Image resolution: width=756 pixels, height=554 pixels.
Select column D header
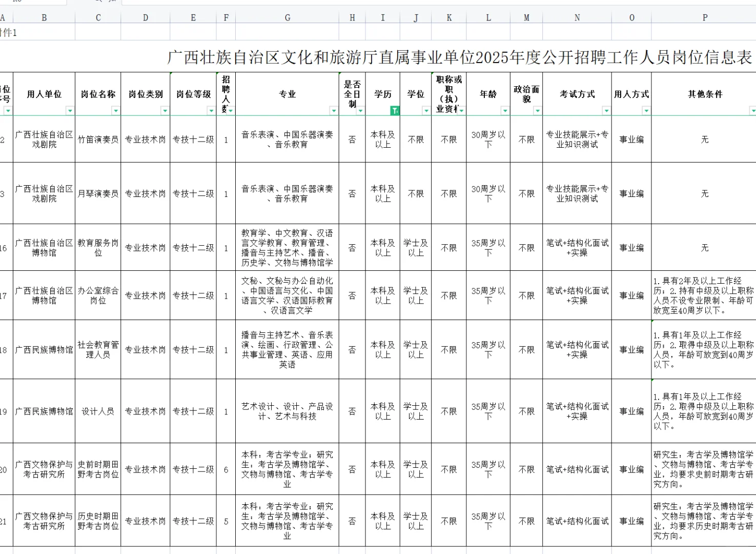coord(146,17)
